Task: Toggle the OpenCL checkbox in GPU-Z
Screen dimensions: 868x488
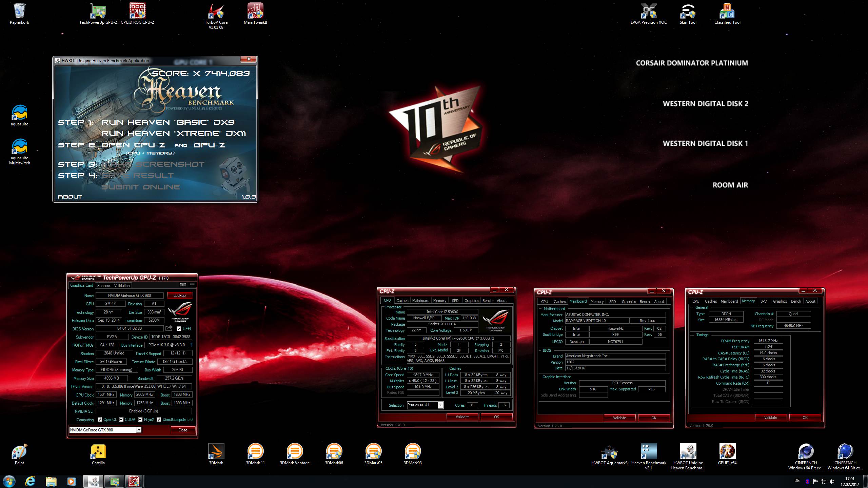Action: pos(100,420)
